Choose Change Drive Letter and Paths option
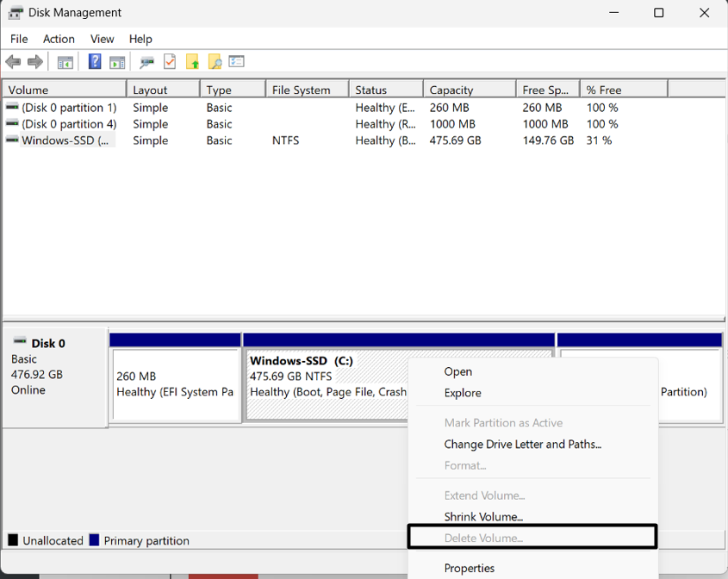 (x=522, y=445)
